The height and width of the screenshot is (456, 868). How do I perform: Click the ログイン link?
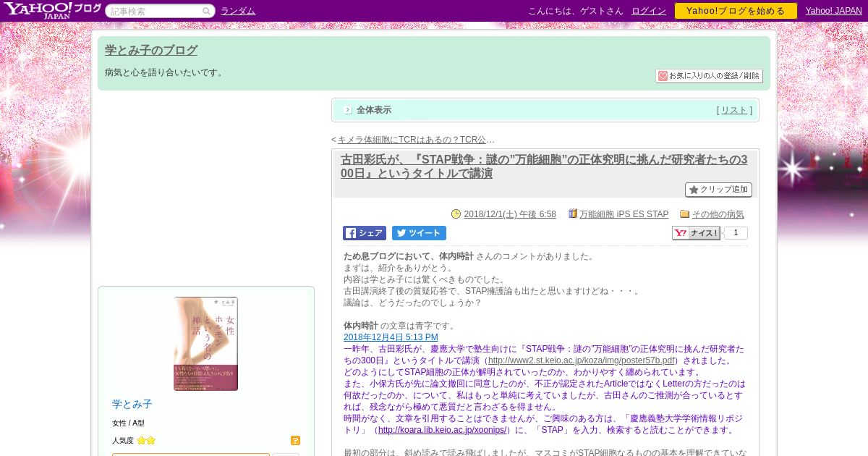pos(649,11)
